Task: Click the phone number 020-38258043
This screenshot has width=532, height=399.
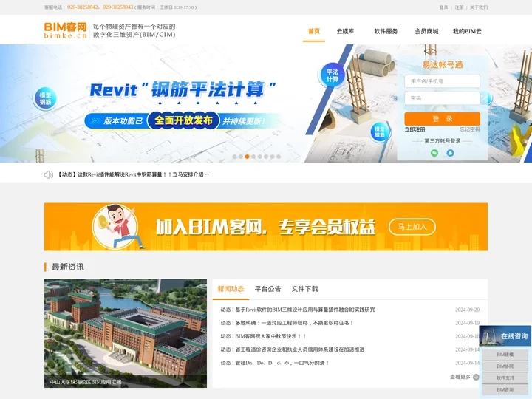Action: tap(118, 7)
